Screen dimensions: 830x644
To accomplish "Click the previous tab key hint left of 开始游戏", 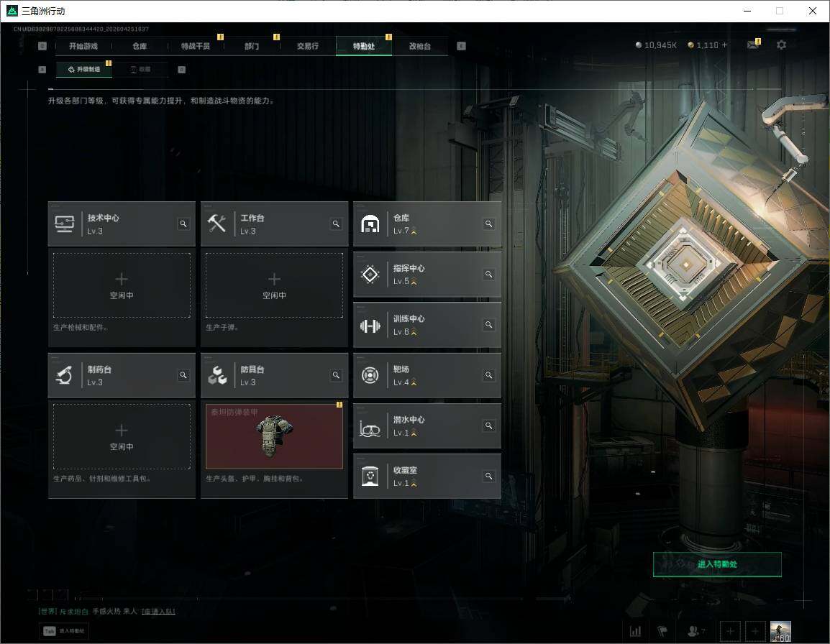I will tap(42, 46).
